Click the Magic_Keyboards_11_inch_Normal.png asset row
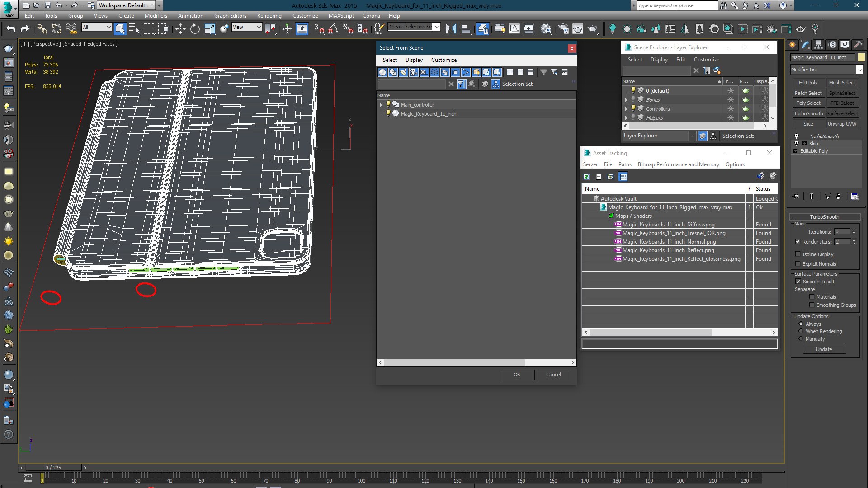Viewport: 868px width, 488px height. [669, 242]
